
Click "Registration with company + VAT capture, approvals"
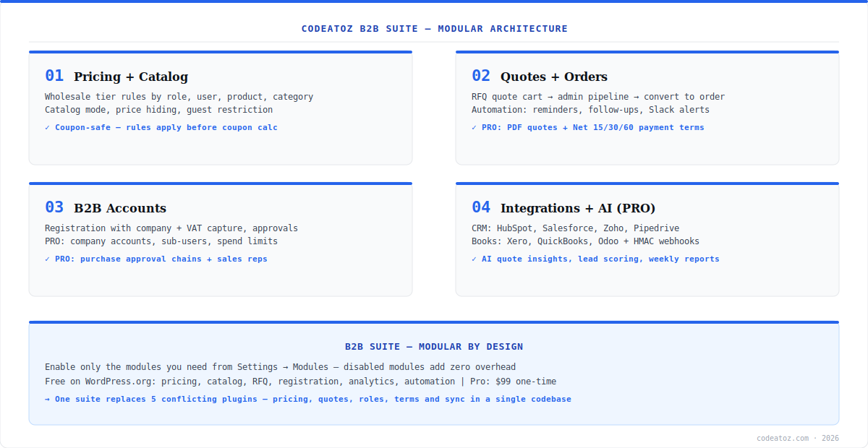click(171, 228)
